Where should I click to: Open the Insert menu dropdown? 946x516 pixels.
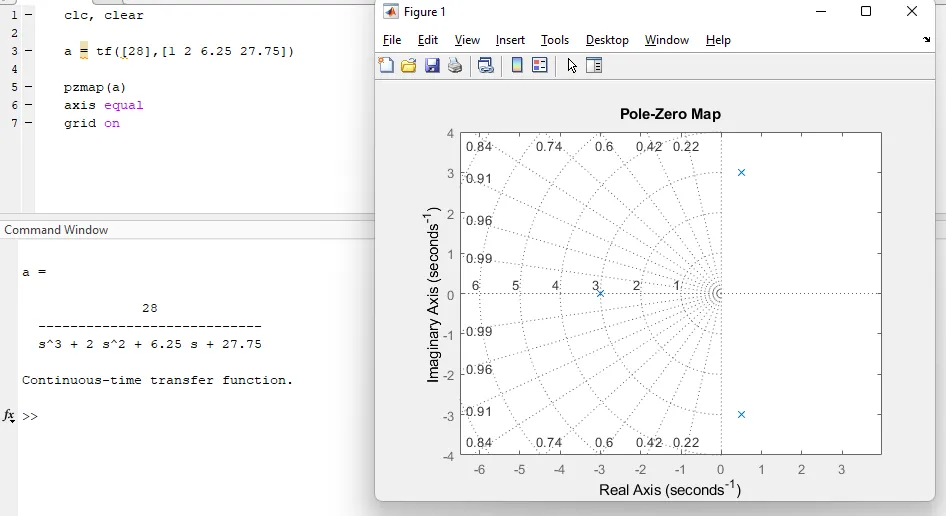coord(510,40)
